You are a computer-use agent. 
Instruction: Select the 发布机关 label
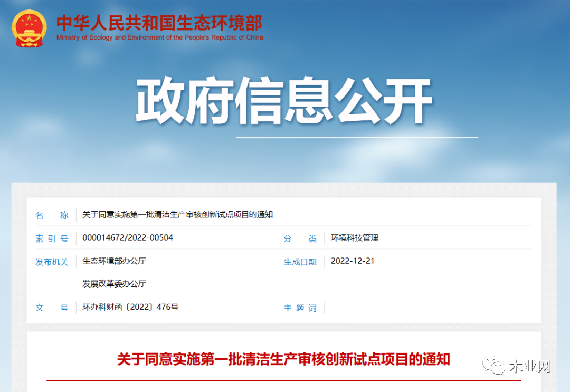(52, 262)
